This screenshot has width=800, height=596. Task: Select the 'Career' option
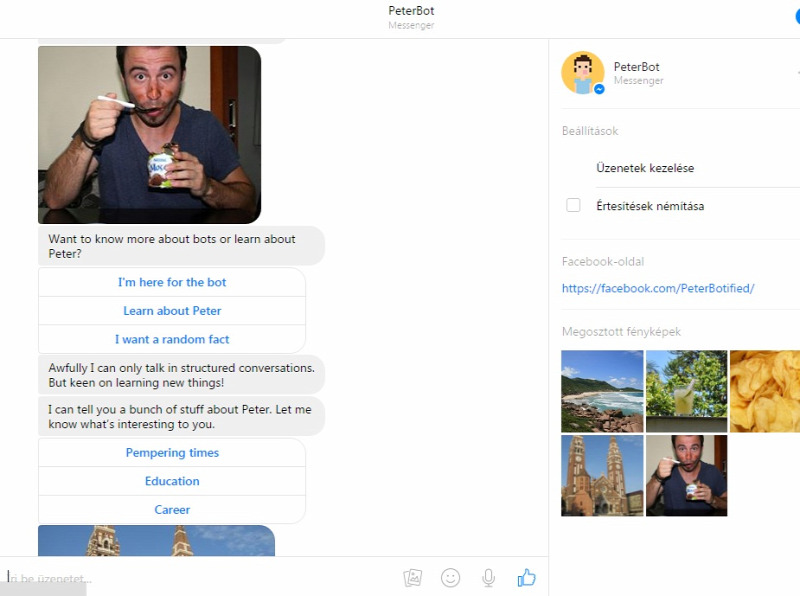coord(172,510)
